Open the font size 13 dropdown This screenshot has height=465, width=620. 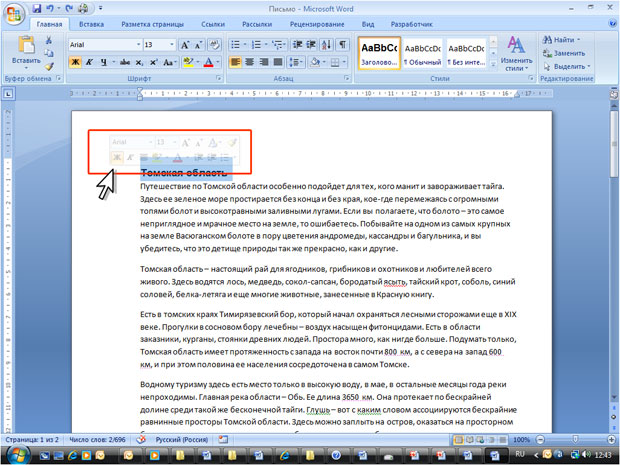172,45
